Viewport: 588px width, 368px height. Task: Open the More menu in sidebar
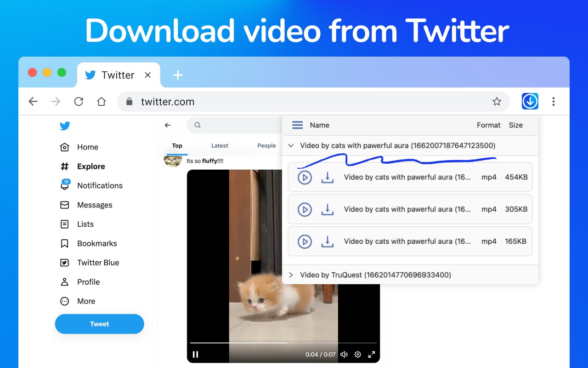click(x=78, y=301)
